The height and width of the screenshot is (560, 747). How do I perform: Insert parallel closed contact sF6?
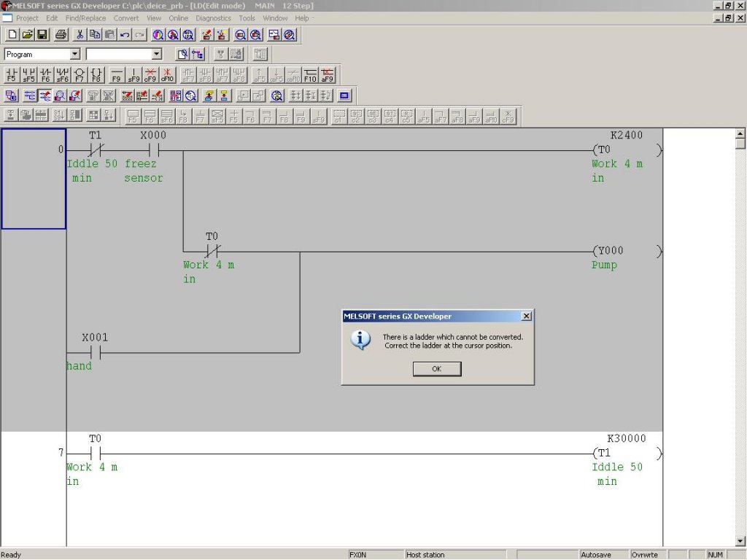coord(63,75)
